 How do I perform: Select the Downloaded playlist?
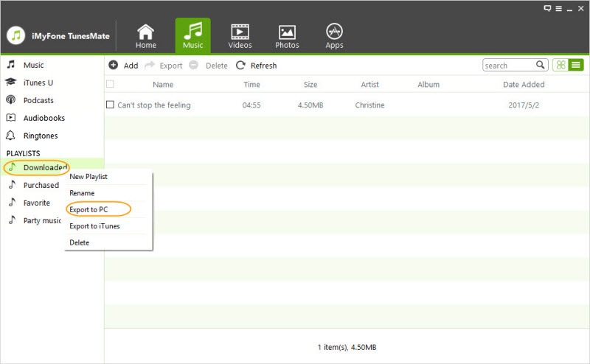point(45,167)
